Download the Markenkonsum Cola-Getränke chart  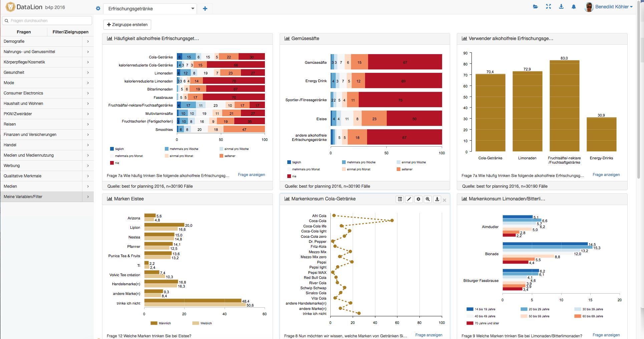coord(437,199)
